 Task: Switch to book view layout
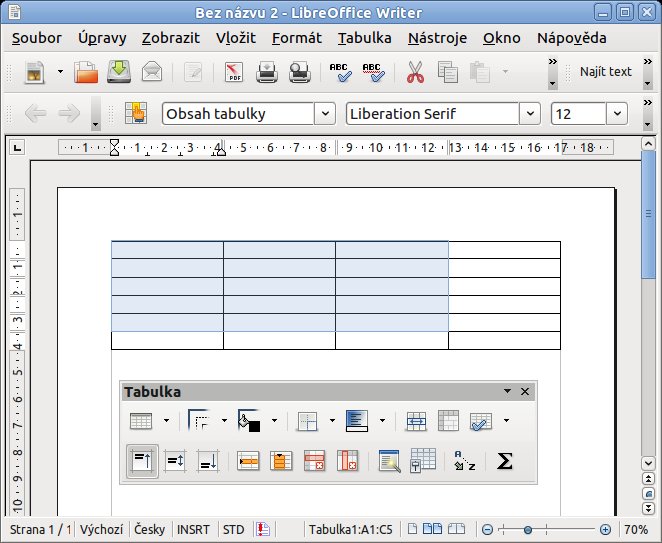[x=456, y=529]
